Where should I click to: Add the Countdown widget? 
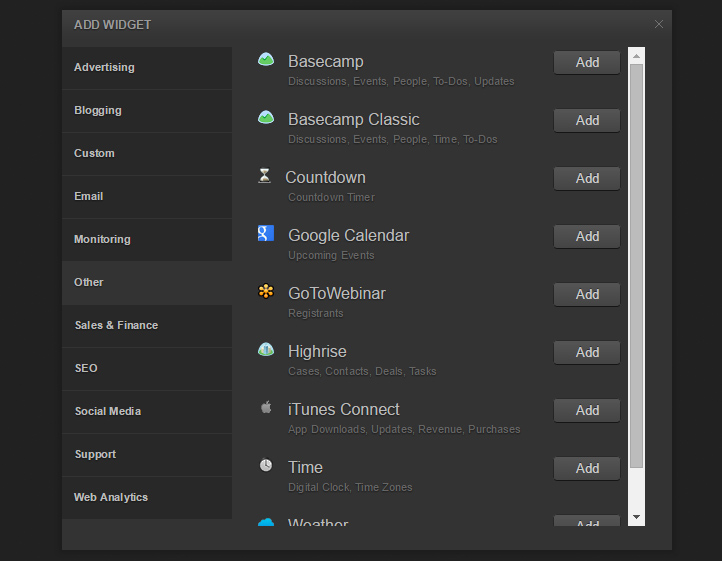[x=587, y=178]
